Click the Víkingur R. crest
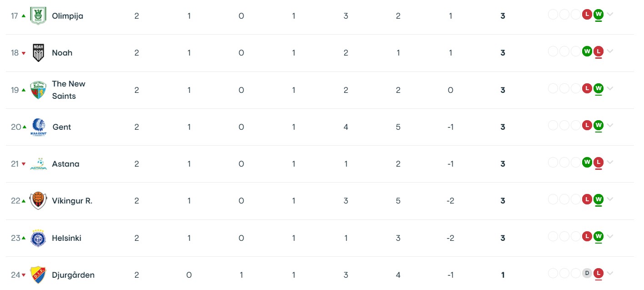 (38, 201)
